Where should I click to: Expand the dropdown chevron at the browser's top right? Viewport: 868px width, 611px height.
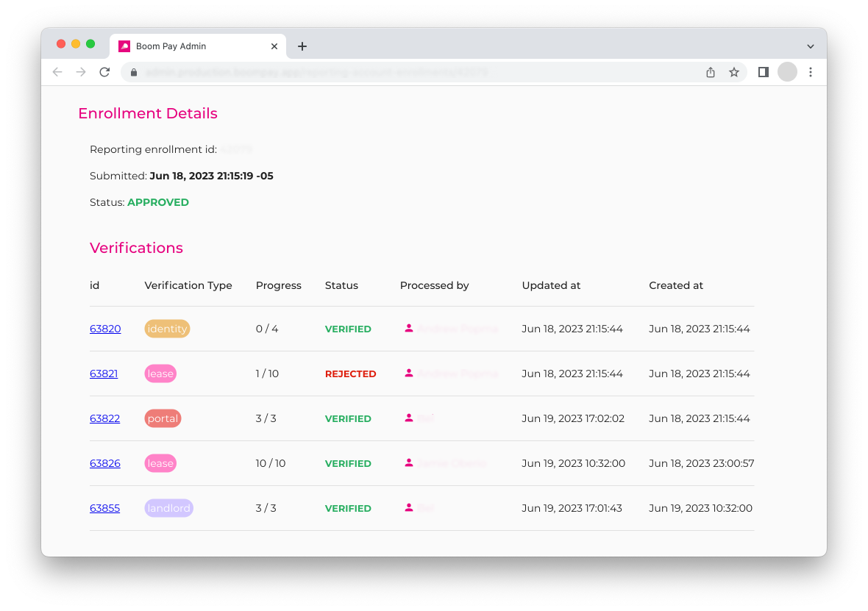click(x=810, y=46)
